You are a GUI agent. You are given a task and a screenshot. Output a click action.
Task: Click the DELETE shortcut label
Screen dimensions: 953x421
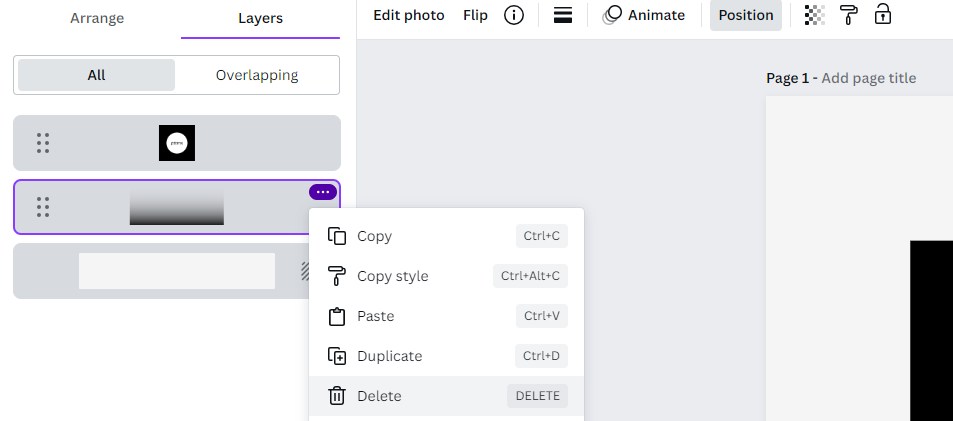[x=537, y=396]
